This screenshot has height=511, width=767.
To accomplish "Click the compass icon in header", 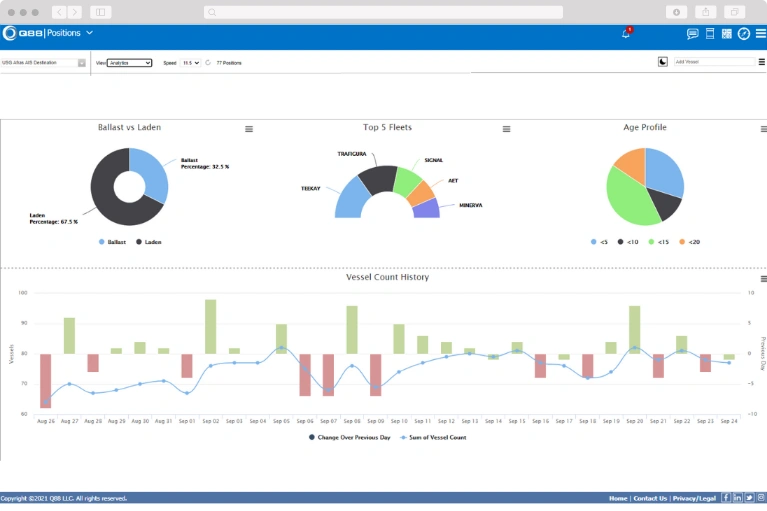I will [744, 34].
